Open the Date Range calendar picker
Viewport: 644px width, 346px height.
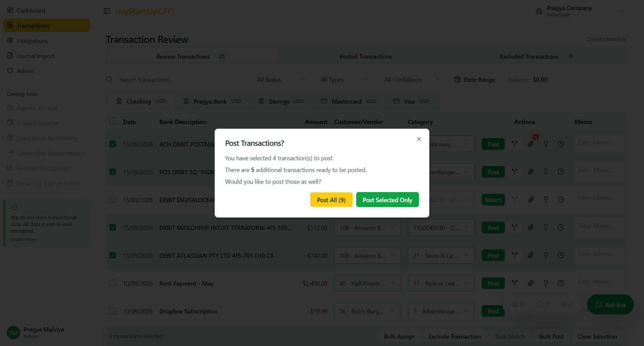(x=474, y=79)
